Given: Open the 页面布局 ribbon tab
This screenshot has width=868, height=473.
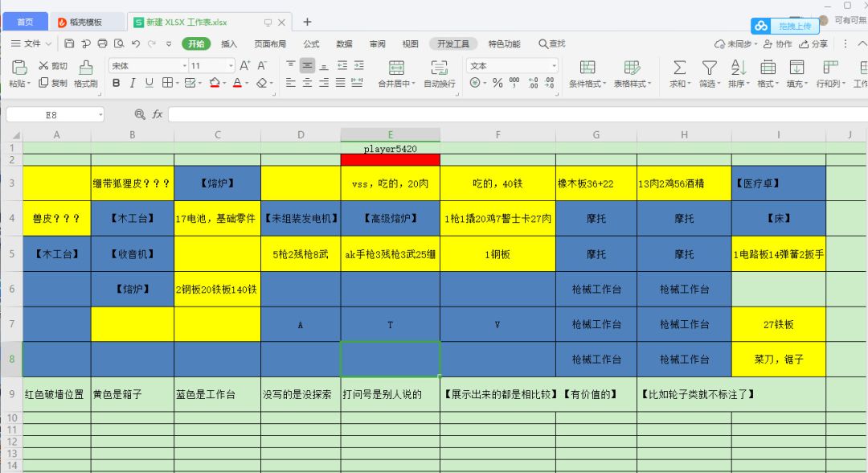Looking at the screenshot, I should [x=270, y=43].
